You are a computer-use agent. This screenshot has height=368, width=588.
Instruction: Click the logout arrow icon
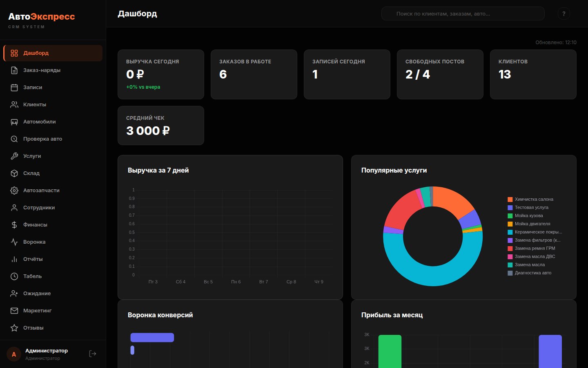click(x=92, y=354)
